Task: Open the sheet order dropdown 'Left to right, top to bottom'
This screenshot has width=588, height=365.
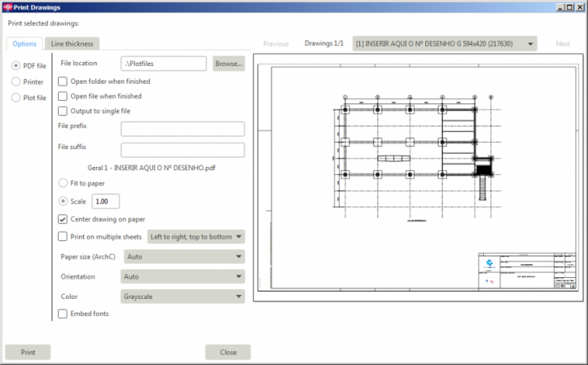Action: coord(196,237)
